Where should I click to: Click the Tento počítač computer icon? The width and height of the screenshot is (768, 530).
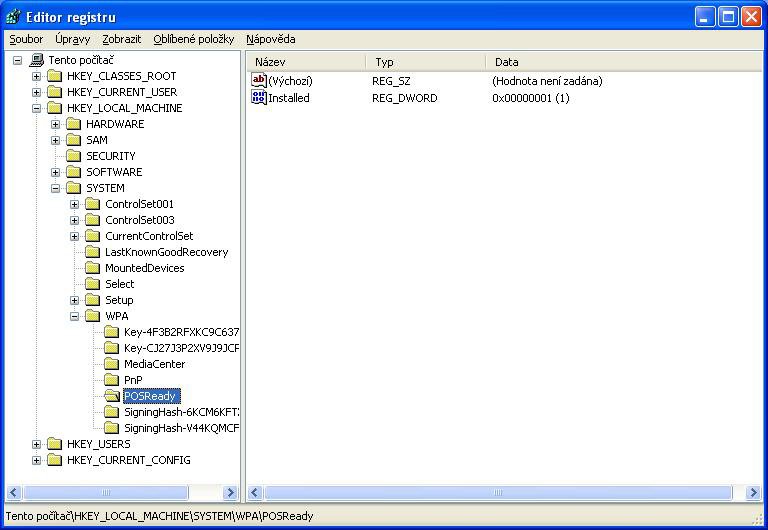(x=36, y=60)
